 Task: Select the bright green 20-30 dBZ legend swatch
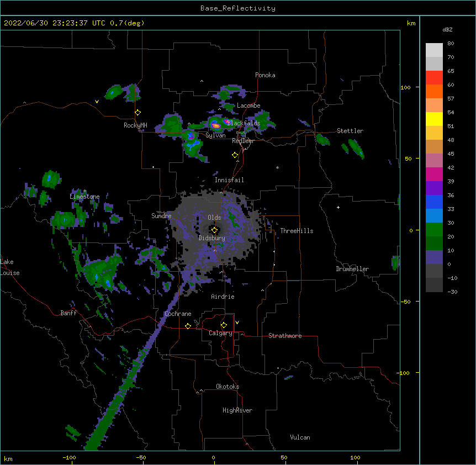434,230
